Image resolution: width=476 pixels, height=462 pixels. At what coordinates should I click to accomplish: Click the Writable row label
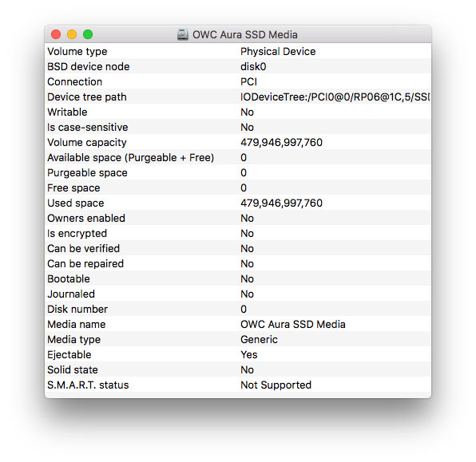(67, 113)
